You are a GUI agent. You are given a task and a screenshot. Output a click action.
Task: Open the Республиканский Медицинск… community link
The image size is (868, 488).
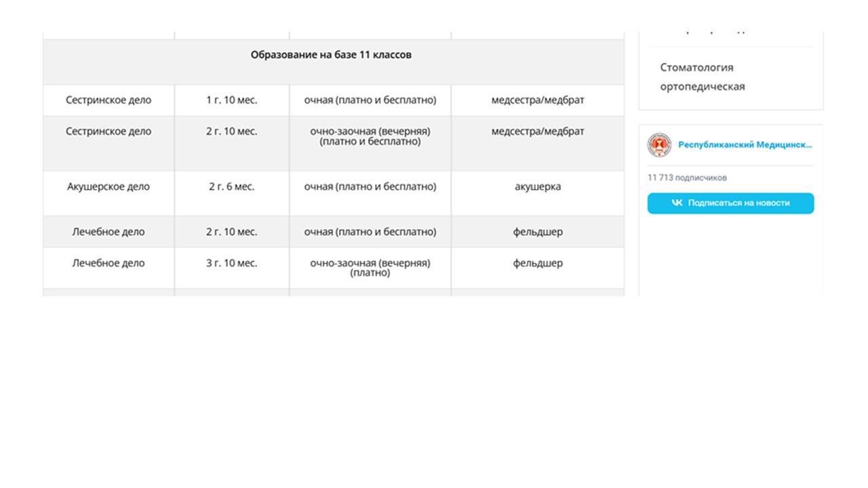[x=745, y=144]
